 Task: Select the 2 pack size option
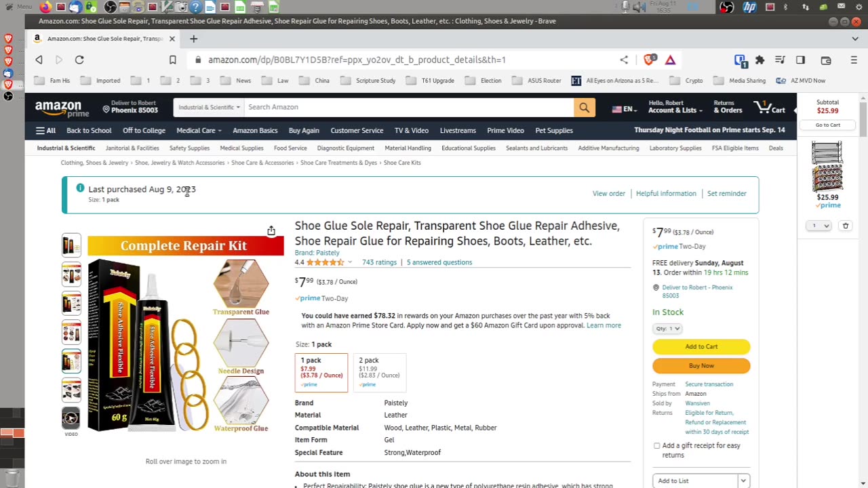379,373
